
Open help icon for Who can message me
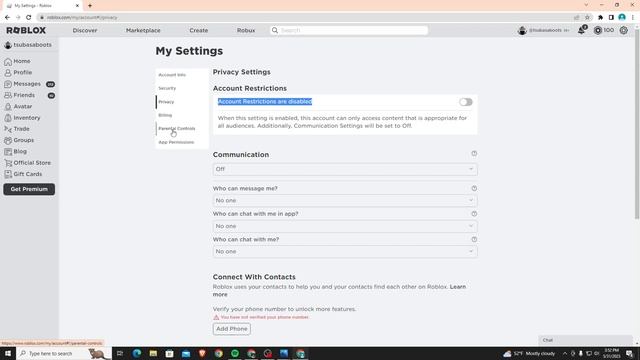click(x=474, y=188)
